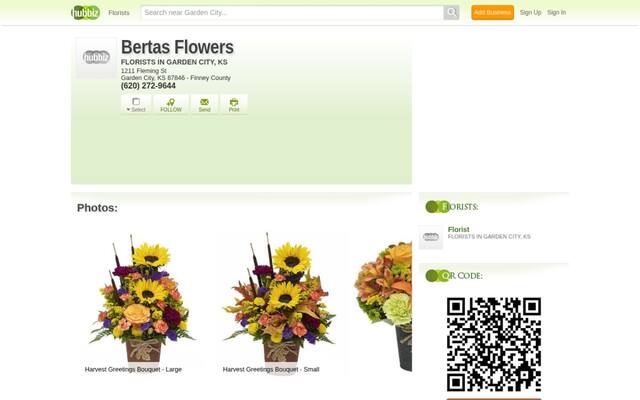This screenshot has height=400, width=640.
Task: Click the Bertas Flowers title
Action: tap(177, 47)
